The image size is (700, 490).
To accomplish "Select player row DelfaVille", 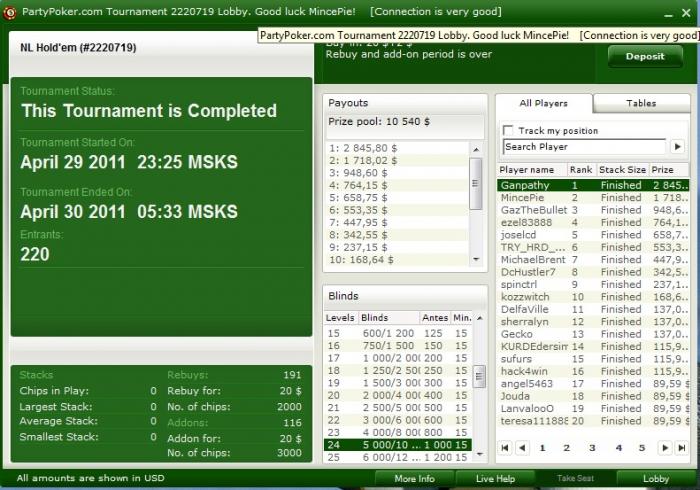I will click(x=593, y=309).
